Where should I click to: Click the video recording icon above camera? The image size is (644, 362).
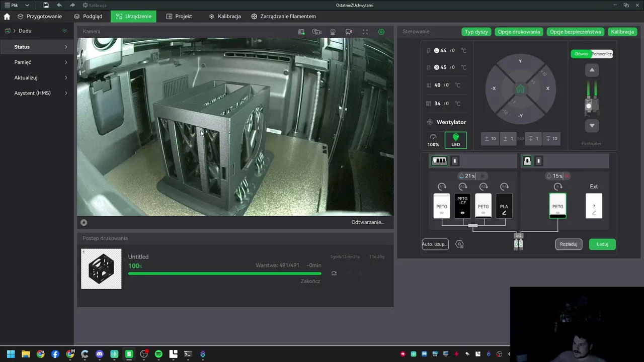349,32
